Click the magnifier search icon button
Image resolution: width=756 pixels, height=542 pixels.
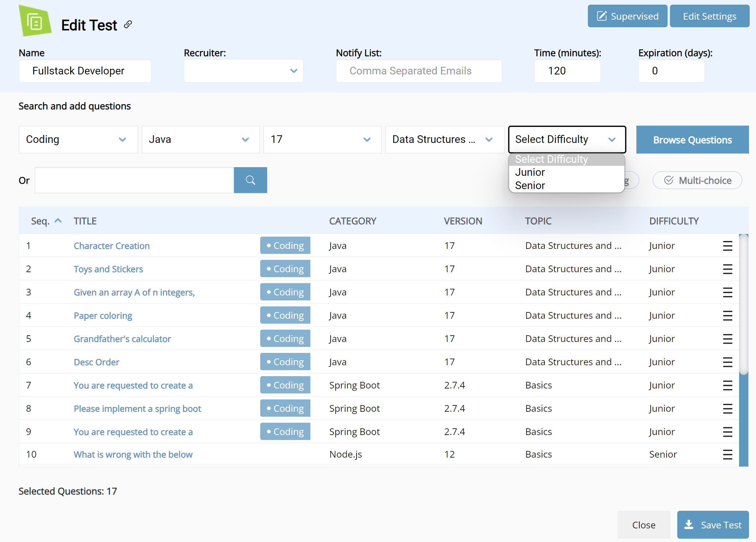click(250, 180)
